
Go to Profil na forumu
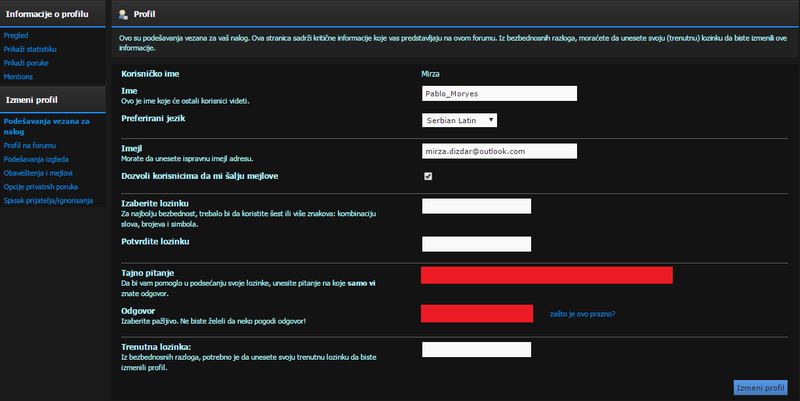[31, 144]
